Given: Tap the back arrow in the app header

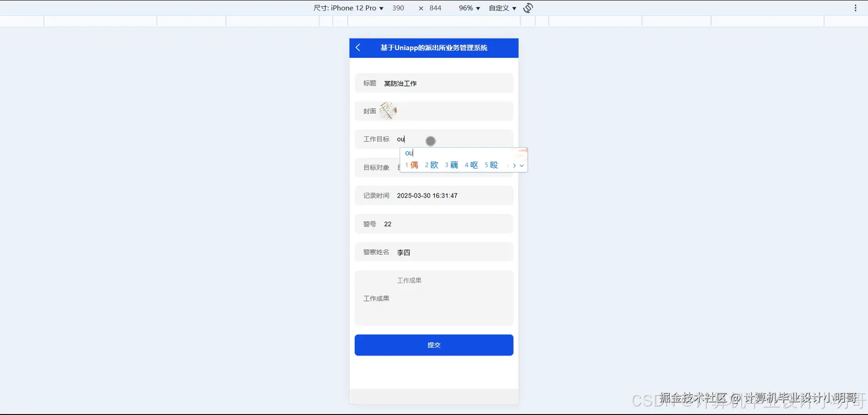Looking at the screenshot, I should click(358, 48).
